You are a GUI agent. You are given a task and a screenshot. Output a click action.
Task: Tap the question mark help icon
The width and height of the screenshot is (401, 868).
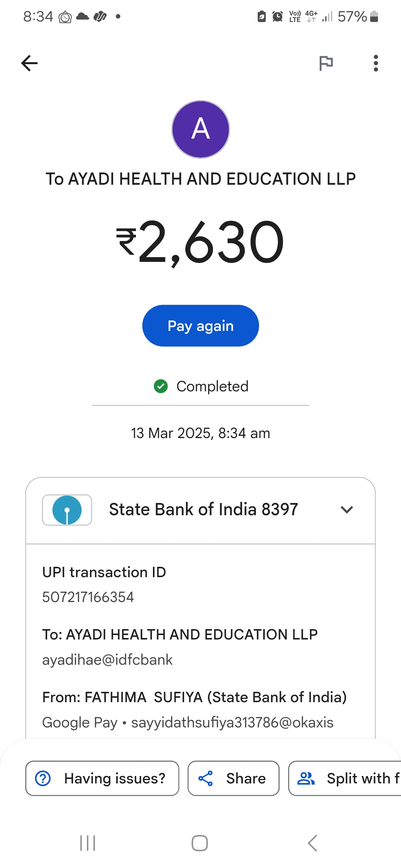43,778
